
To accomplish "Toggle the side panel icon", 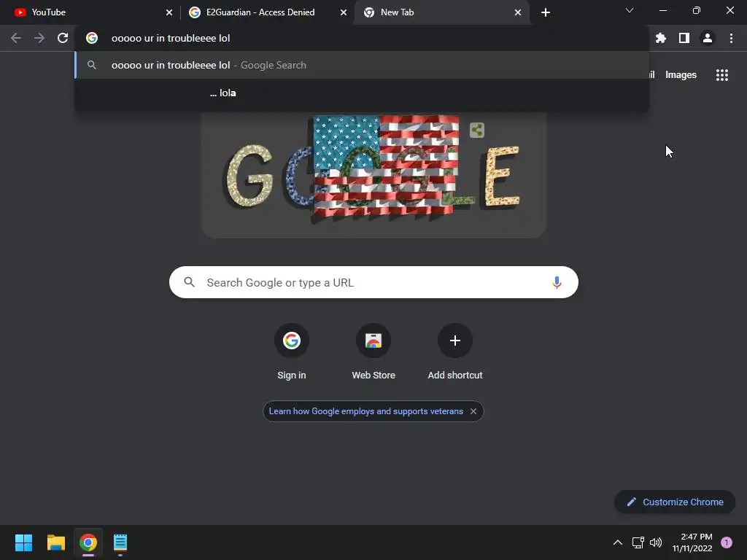I will click(684, 38).
